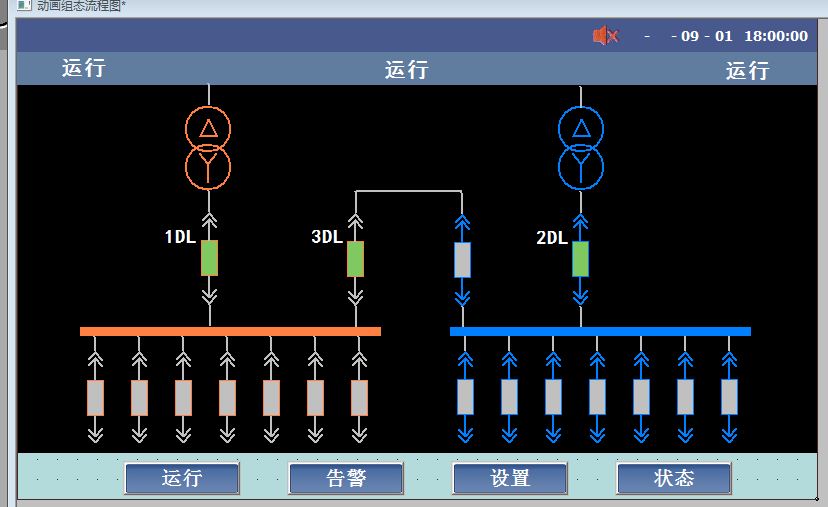Open the 设置 settings button

click(510, 478)
